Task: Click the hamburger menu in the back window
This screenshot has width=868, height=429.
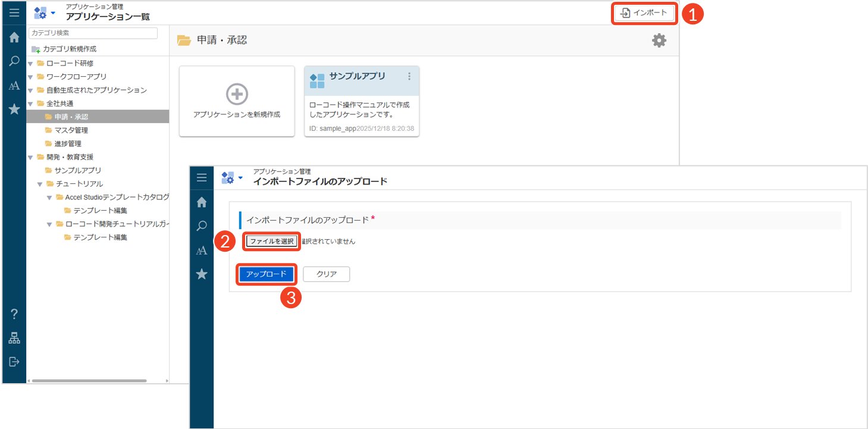Action: click(14, 12)
